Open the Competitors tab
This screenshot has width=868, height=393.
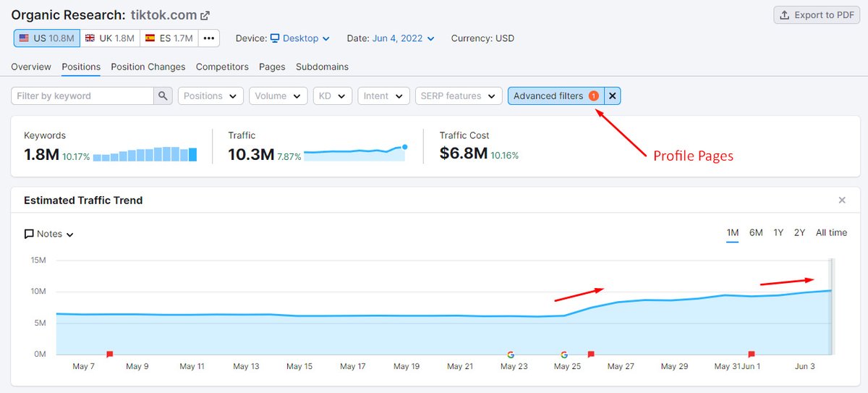click(x=222, y=67)
